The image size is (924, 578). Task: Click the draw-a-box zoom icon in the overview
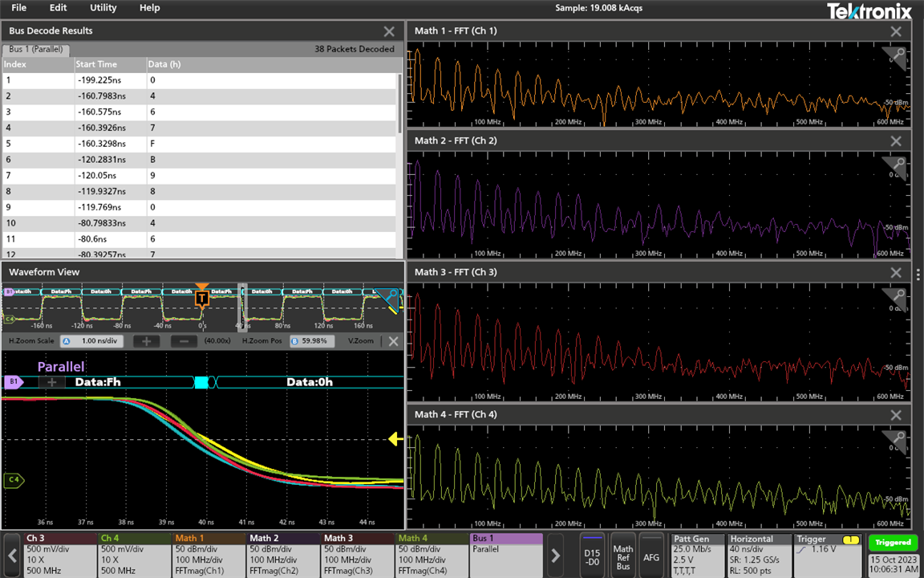(391, 295)
